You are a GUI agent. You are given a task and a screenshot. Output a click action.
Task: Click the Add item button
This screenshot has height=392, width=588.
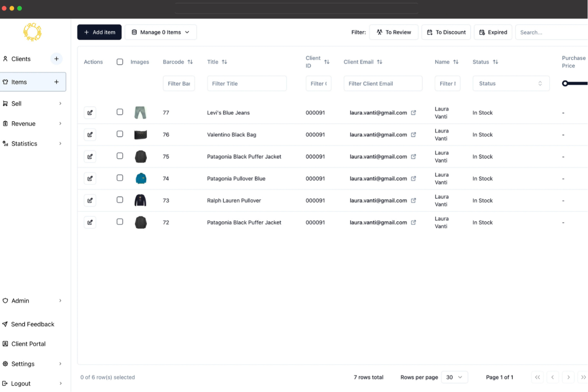point(99,32)
